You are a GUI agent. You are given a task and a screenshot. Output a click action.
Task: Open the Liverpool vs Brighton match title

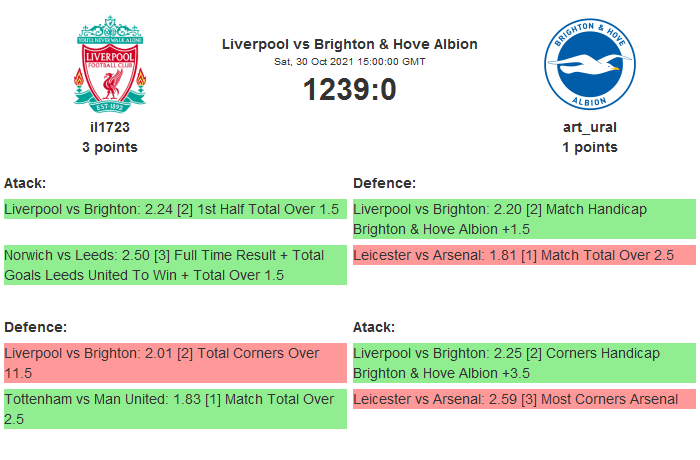[349, 44]
